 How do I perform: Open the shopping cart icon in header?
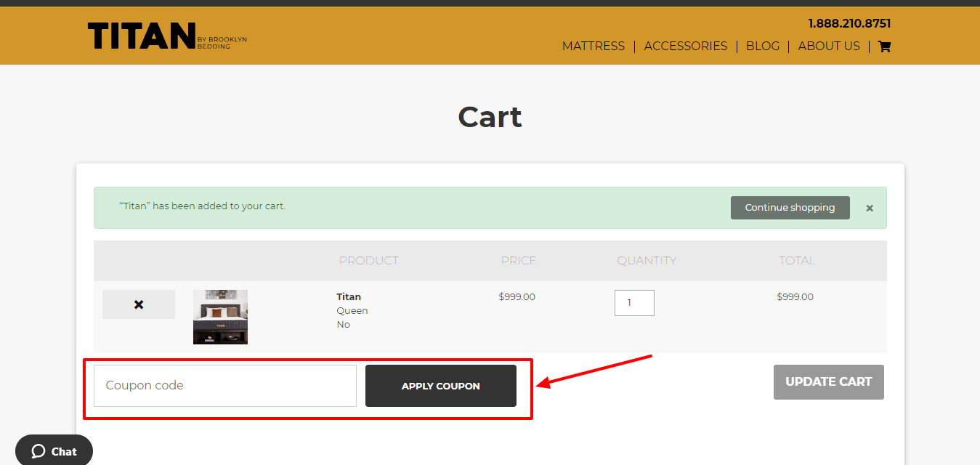884,46
